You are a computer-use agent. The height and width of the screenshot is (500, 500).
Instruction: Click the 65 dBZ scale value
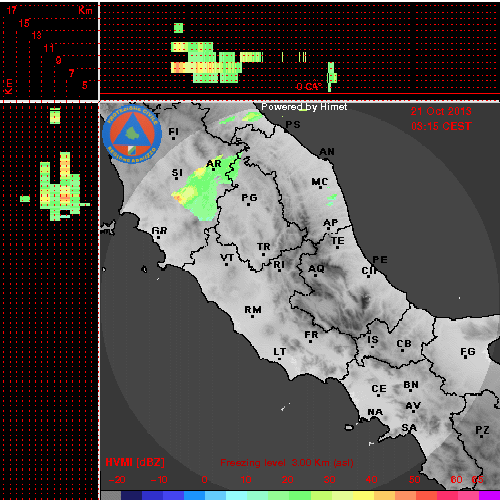click(477, 480)
